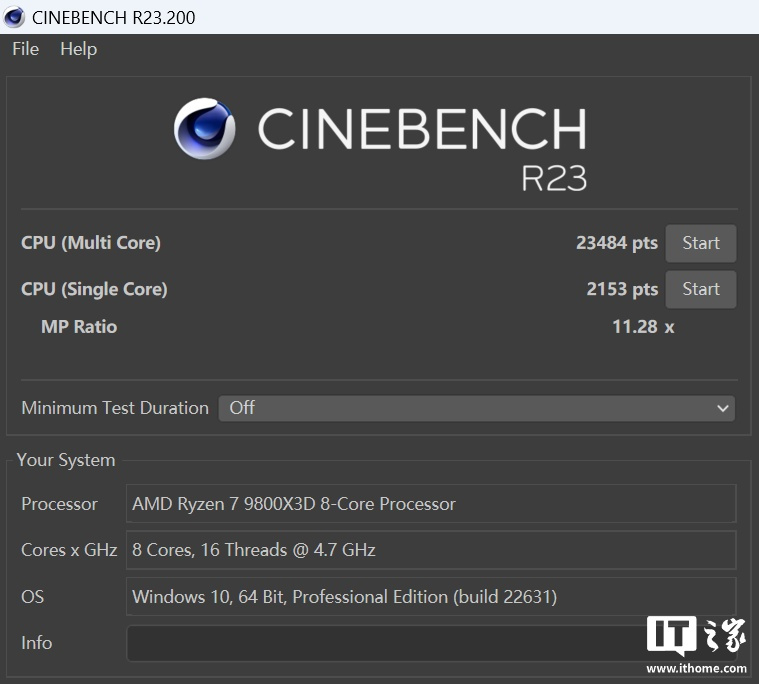This screenshot has height=684, width=759.
Task: Click the OS version field
Action: click(430, 597)
